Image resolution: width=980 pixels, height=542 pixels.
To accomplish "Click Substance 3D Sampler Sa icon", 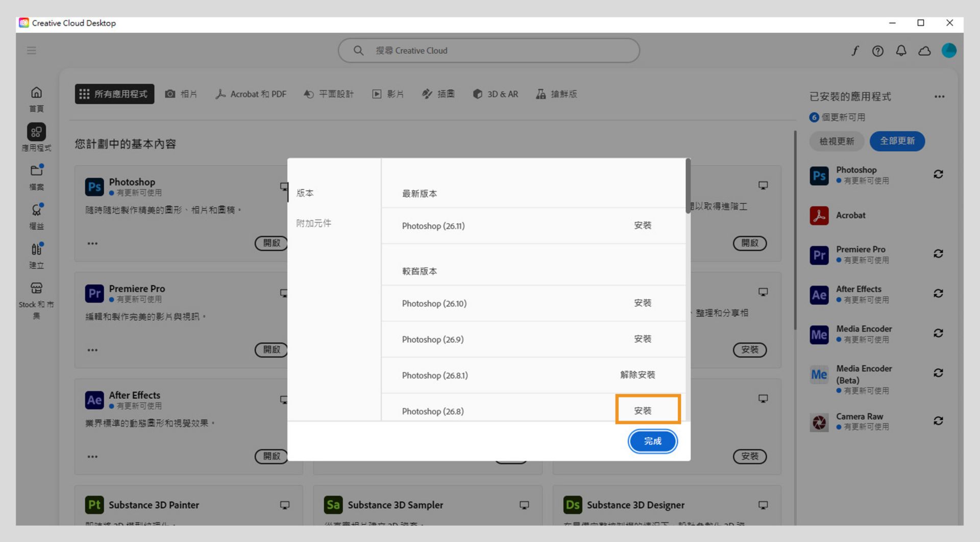I will pyautogui.click(x=333, y=505).
